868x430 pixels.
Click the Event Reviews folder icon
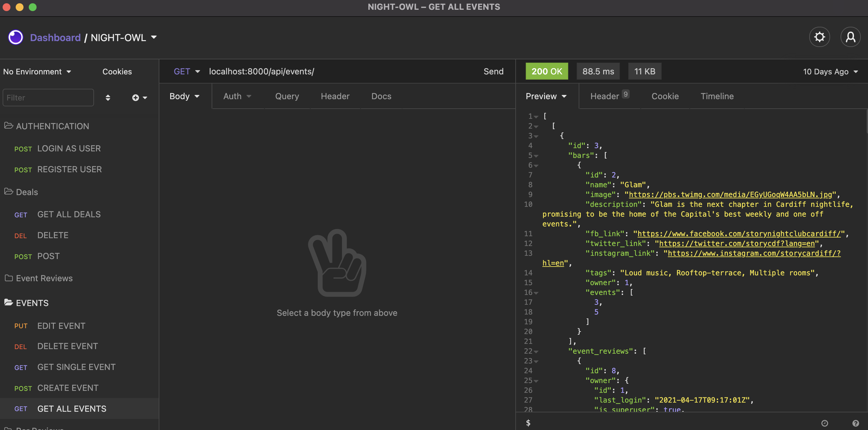tap(9, 278)
